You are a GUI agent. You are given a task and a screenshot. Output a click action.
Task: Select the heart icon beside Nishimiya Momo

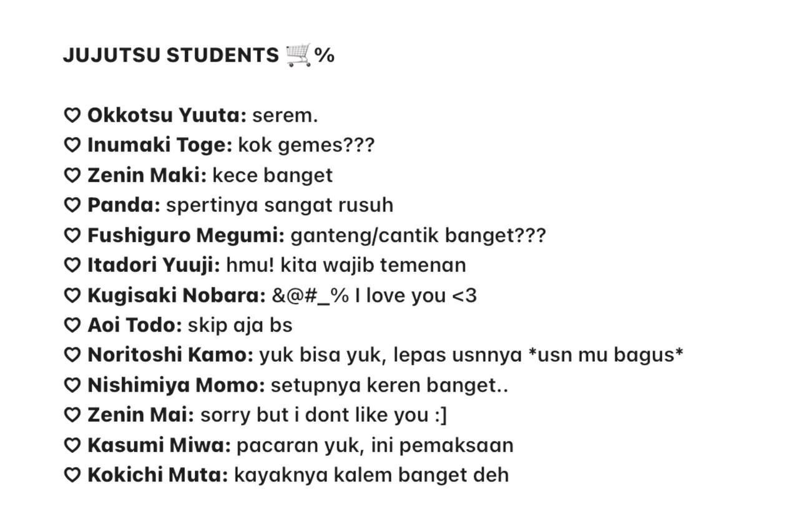[x=72, y=385]
